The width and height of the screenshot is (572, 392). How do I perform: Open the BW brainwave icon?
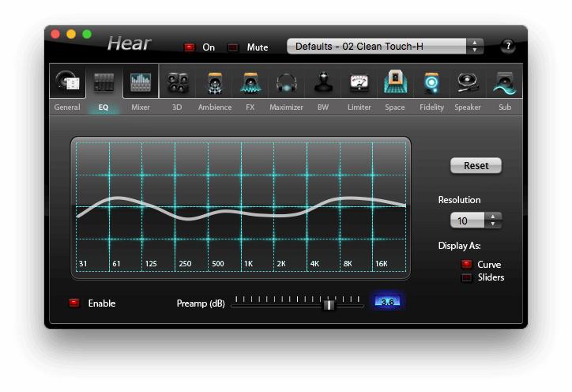[x=323, y=82]
